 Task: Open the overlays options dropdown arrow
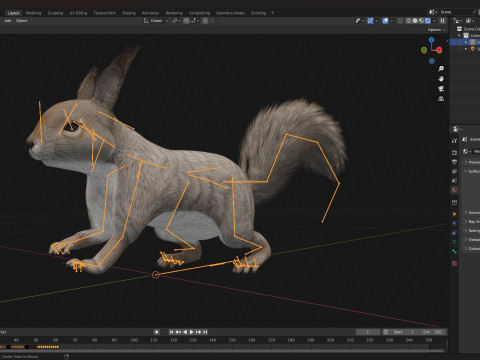point(392,21)
